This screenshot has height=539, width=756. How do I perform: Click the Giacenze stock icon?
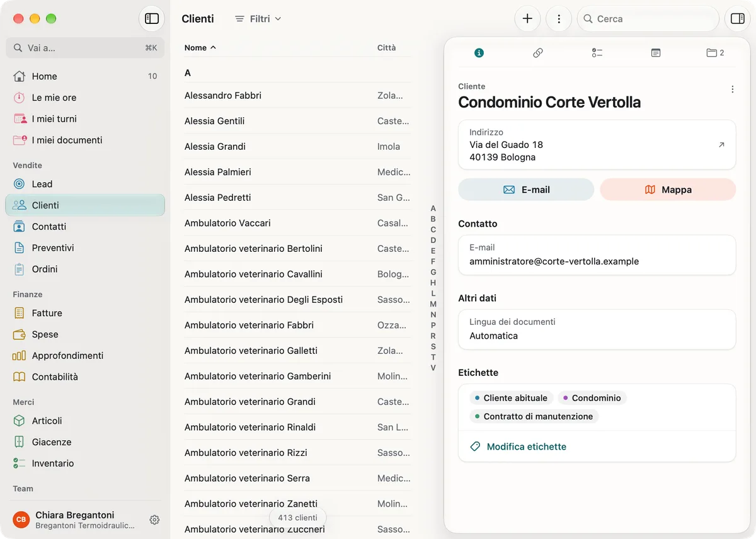[x=20, y=442]
